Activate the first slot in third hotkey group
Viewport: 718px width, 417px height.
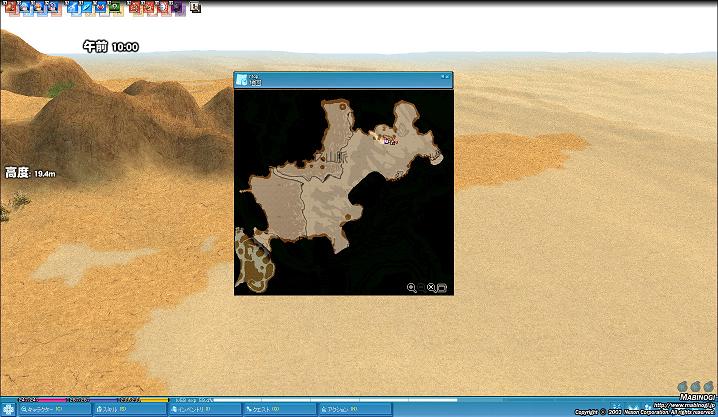tap(135, 7)
